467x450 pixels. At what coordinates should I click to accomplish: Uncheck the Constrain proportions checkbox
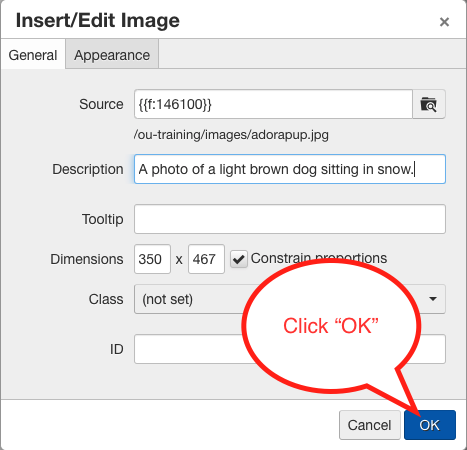[x=239, y=259]
